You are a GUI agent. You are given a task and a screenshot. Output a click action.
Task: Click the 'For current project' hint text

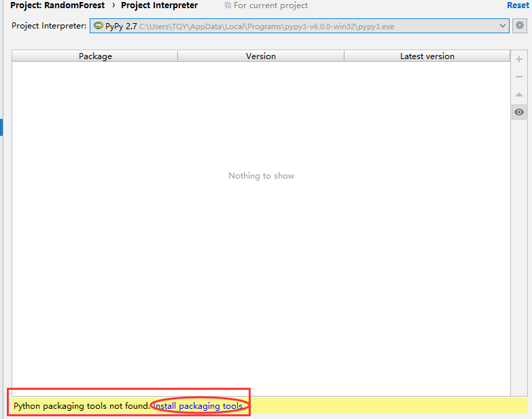click(x=270, y=5)
